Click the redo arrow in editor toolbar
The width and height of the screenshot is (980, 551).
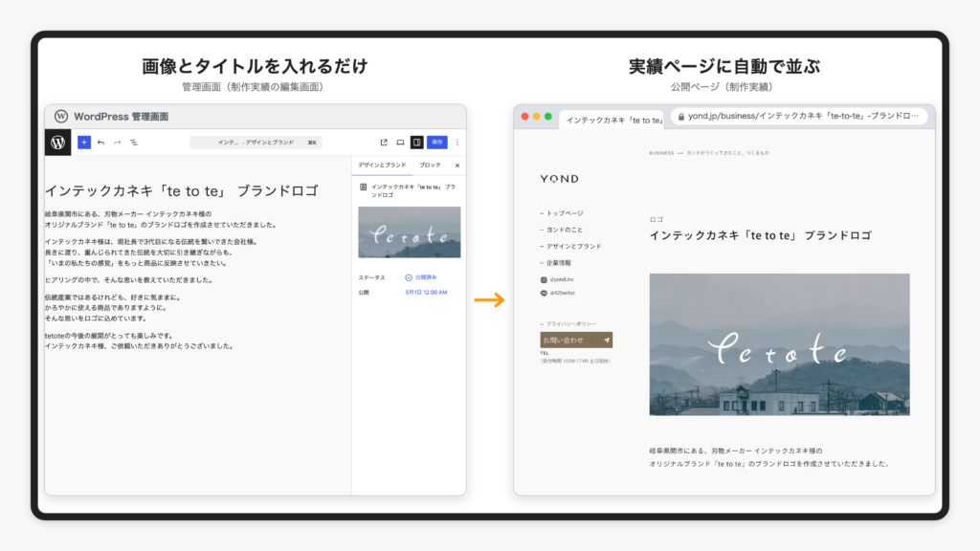coord(117,143)
